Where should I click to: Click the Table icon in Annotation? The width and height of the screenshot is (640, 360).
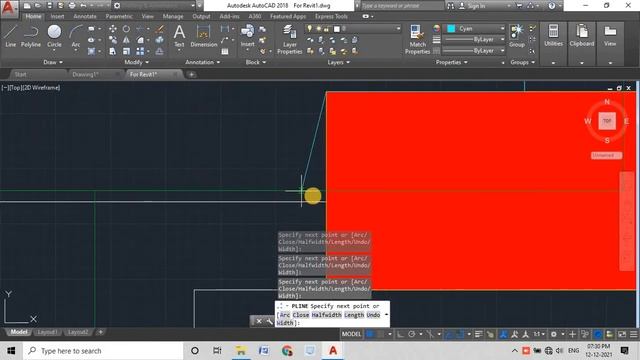[225, 51]
